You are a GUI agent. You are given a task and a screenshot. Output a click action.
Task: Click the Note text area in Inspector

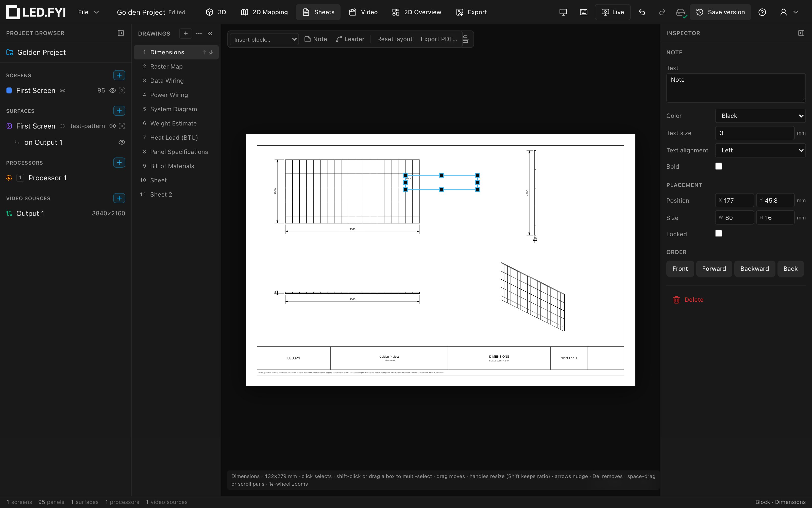click(736, 88)
